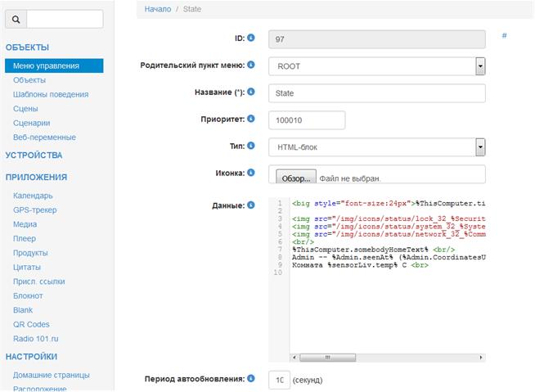
Task: Click info icon next to ID label
Action: tap(250, 38)
